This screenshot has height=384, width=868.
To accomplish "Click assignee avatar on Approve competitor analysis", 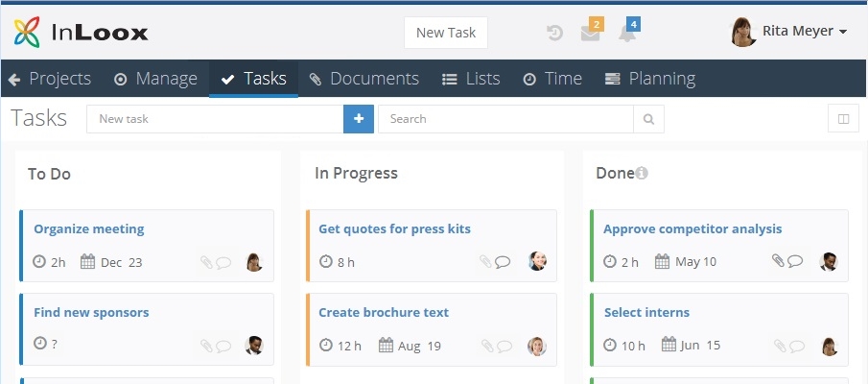I will tap(829, 261).
